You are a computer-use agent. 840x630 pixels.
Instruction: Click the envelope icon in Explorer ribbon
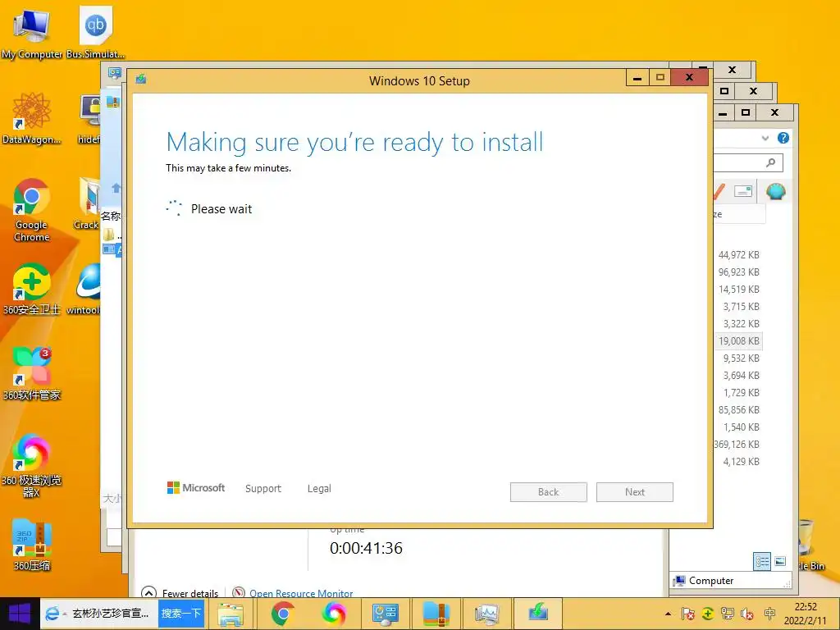tap(742, 191)
